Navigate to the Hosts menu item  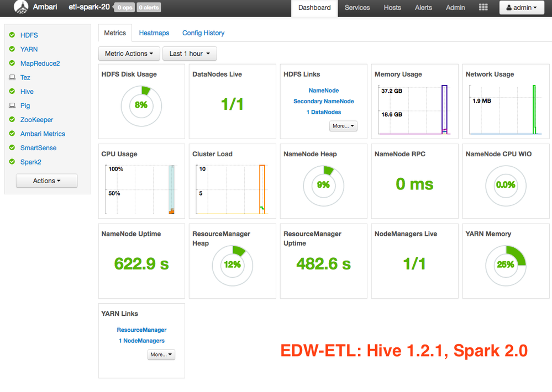(x=392, y=8)
